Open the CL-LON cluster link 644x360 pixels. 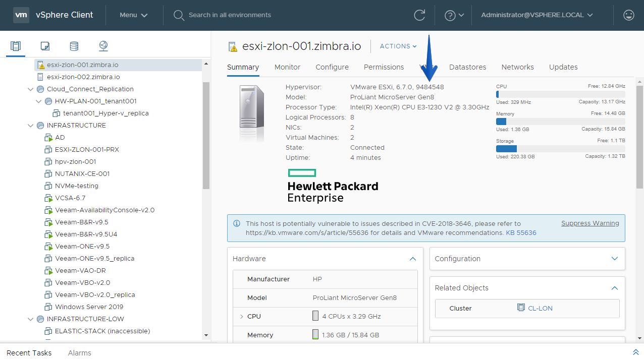pos(540,308)
